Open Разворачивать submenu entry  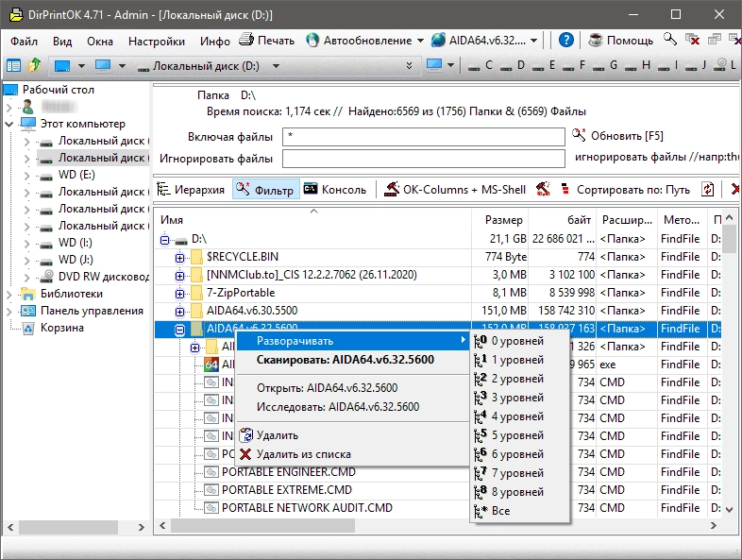(x=352, y=340)
